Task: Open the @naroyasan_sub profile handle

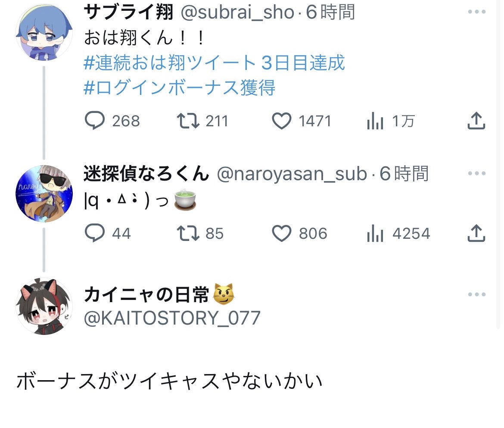Action: click(292, 174)
